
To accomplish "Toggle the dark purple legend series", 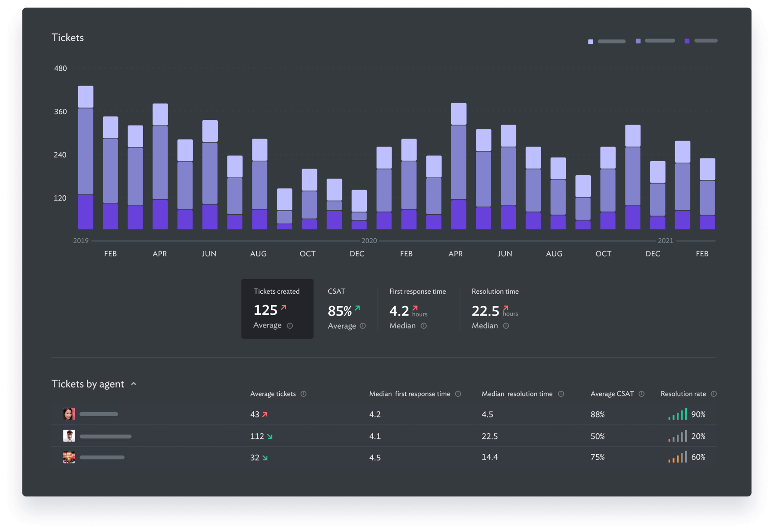I will (687, 41).
